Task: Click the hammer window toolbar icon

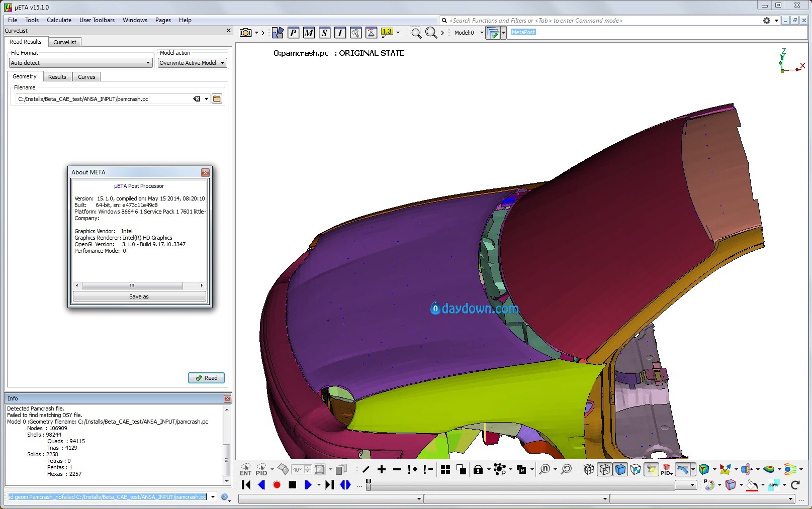Action: point(355,33)
